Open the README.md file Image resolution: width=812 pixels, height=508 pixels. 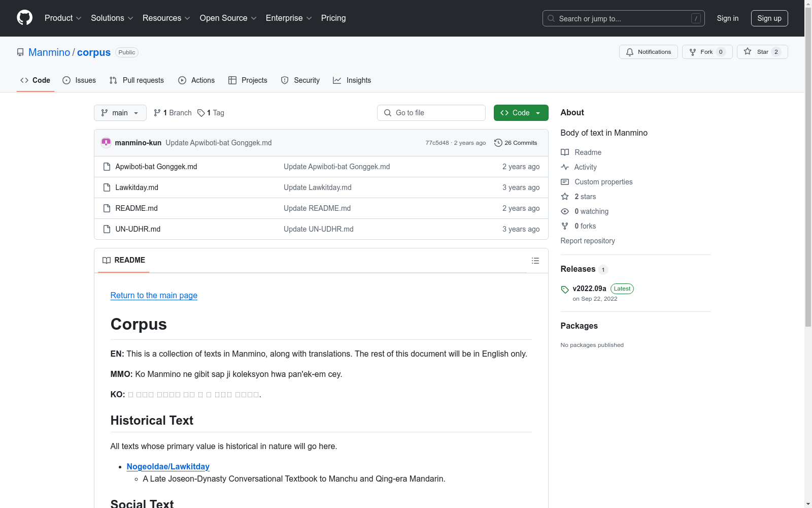[x=137, y=208]
